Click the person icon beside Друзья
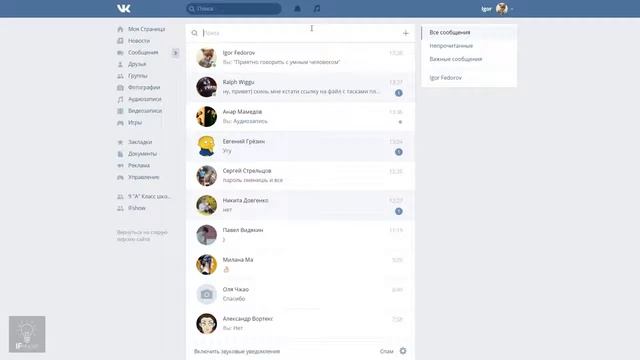640x360 pixels. point(120,64)
